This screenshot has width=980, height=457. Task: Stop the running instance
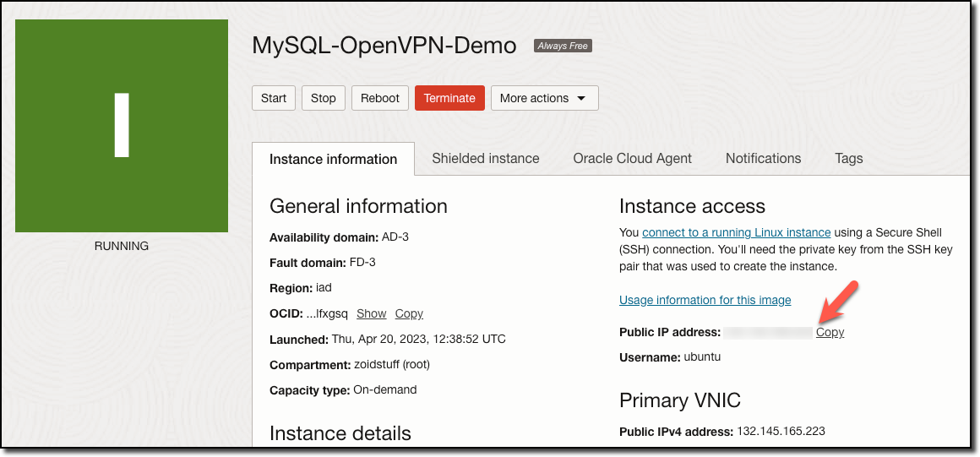point(323,98)
